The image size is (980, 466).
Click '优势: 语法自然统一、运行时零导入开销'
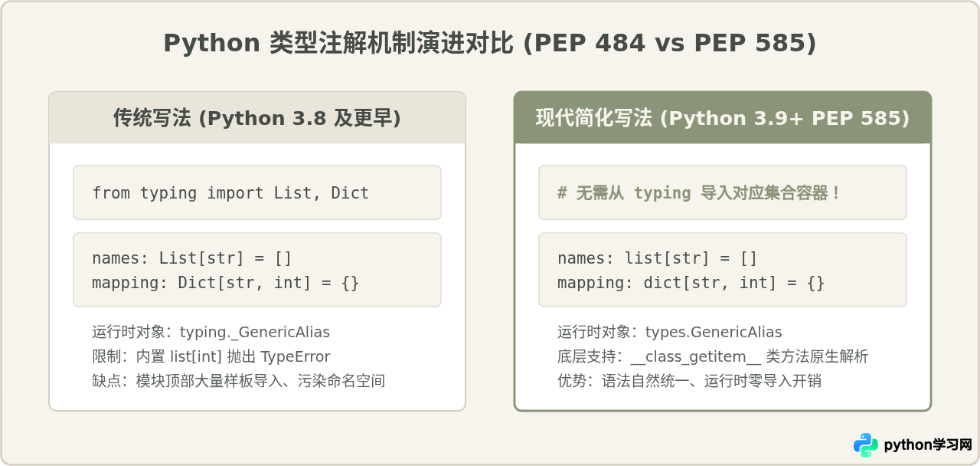pos(689,381)
